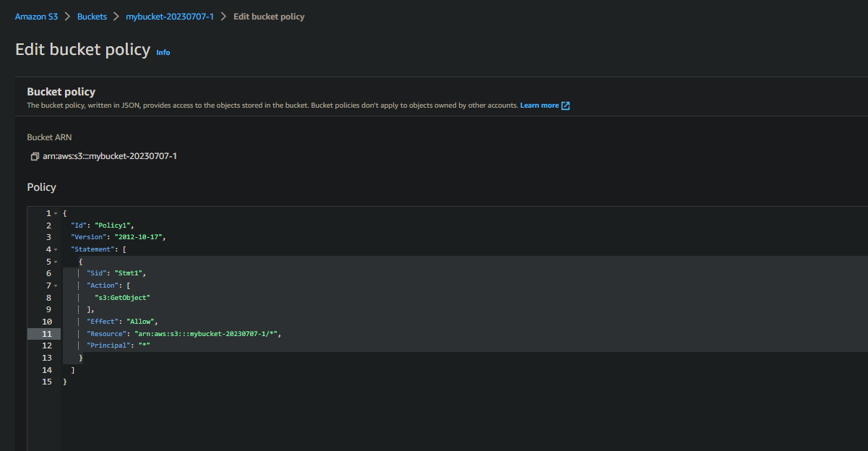Screen dimensions: 868x451
Task: Collapse the fold arrow on line 1
Action: [55, 214]
